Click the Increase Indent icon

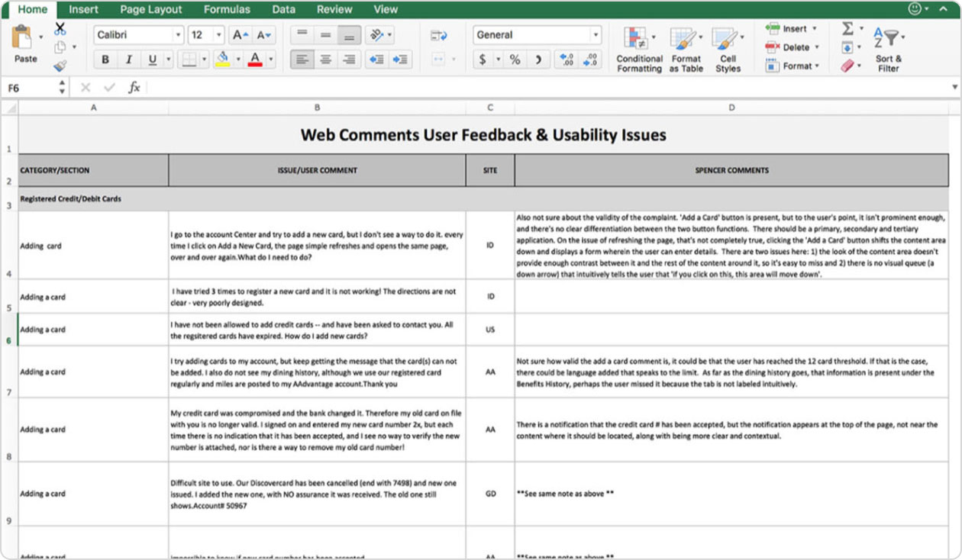tap(400, 60)
